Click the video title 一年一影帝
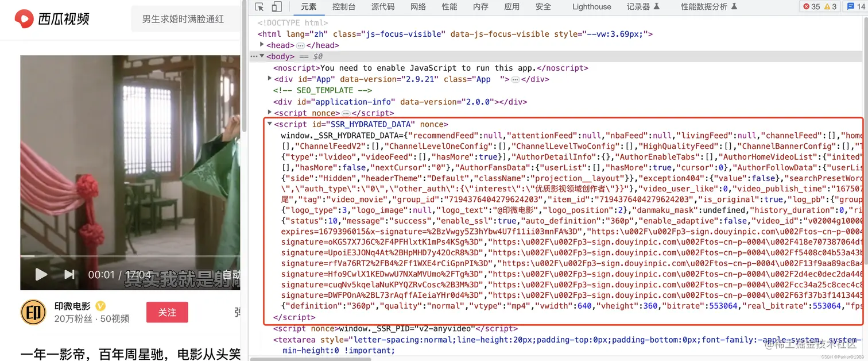This screenshot has height=361, width=868. coord(130,354)
